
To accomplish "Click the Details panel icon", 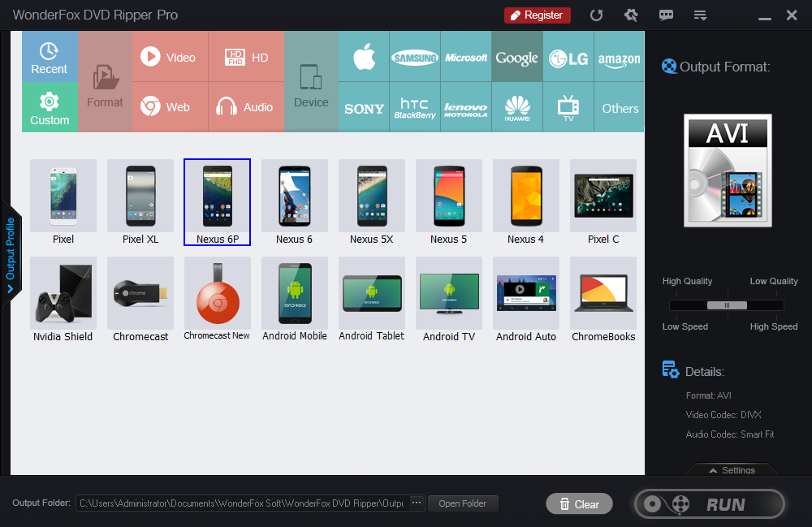I will click(671, 369).
